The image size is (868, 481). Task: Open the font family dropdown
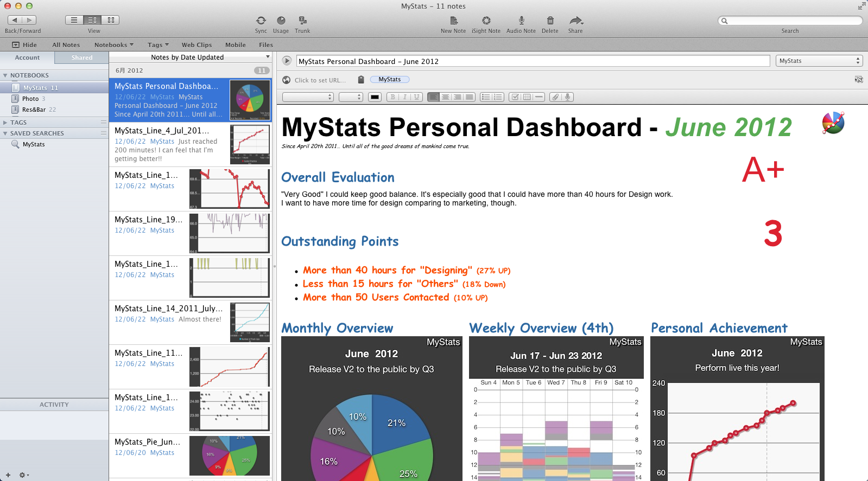pyautogui.click(x=308, y=97)
